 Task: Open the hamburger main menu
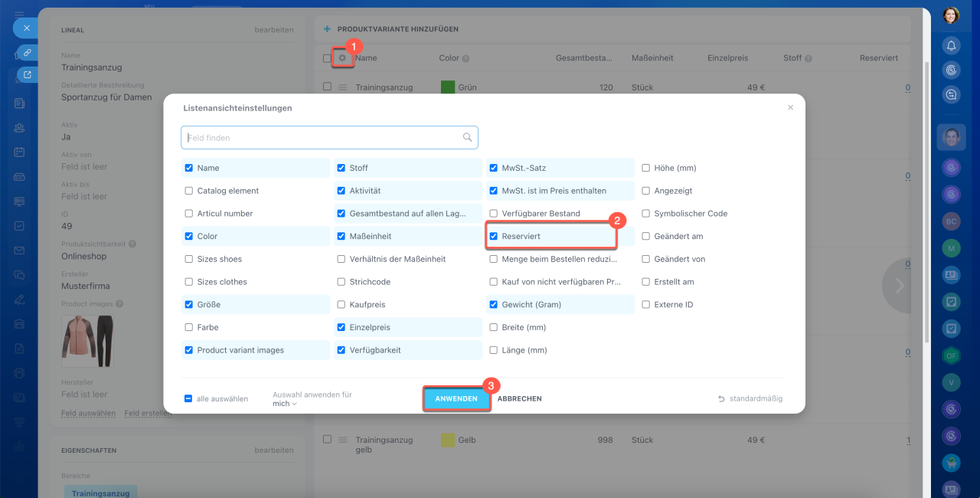pos(19,15)
